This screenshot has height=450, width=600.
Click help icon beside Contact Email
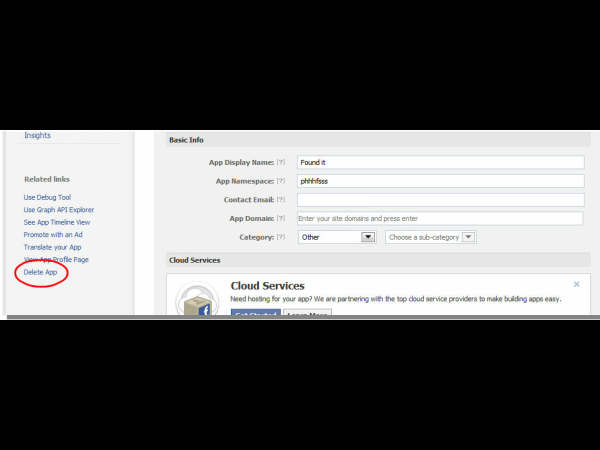pyautogui.click(x=281, y=200)
